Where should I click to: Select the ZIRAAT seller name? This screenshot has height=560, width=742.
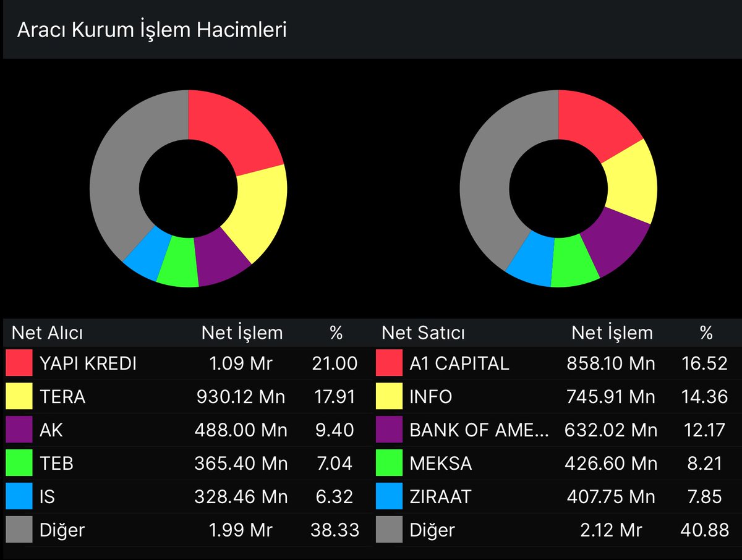coord(440,497)
